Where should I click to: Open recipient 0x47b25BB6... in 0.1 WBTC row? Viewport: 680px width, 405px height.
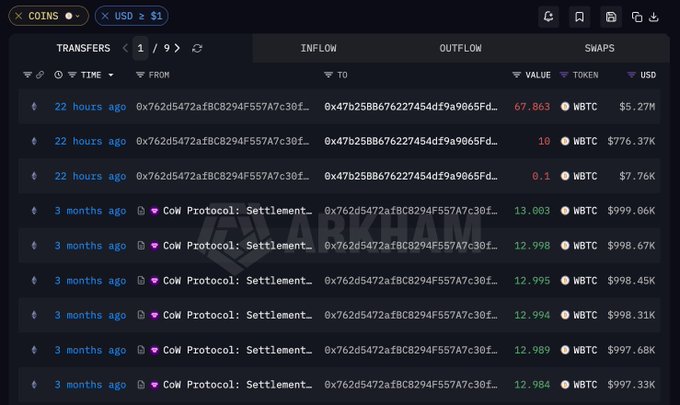point(411,176)
